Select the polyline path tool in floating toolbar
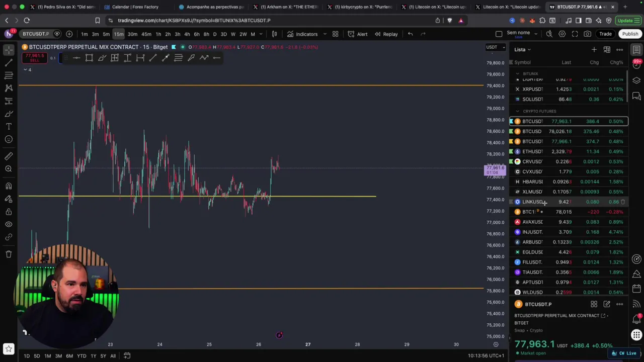 [204, 58]
